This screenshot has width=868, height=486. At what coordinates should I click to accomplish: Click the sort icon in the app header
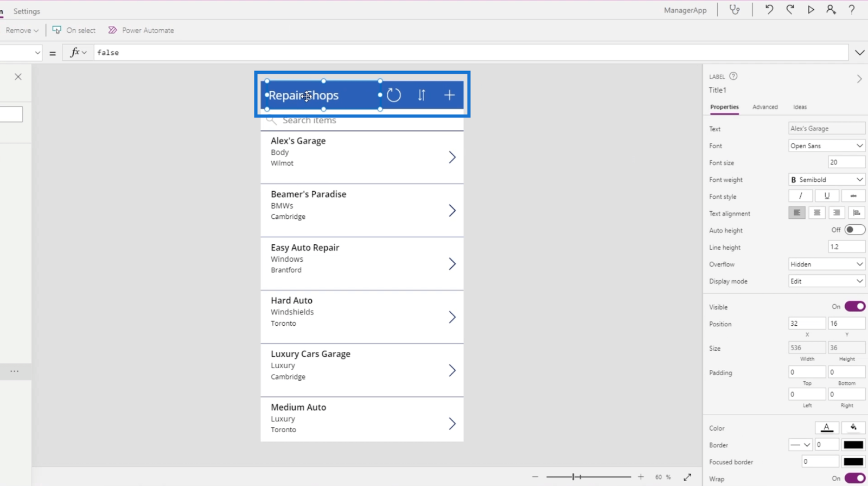click(x=422, y=95)
